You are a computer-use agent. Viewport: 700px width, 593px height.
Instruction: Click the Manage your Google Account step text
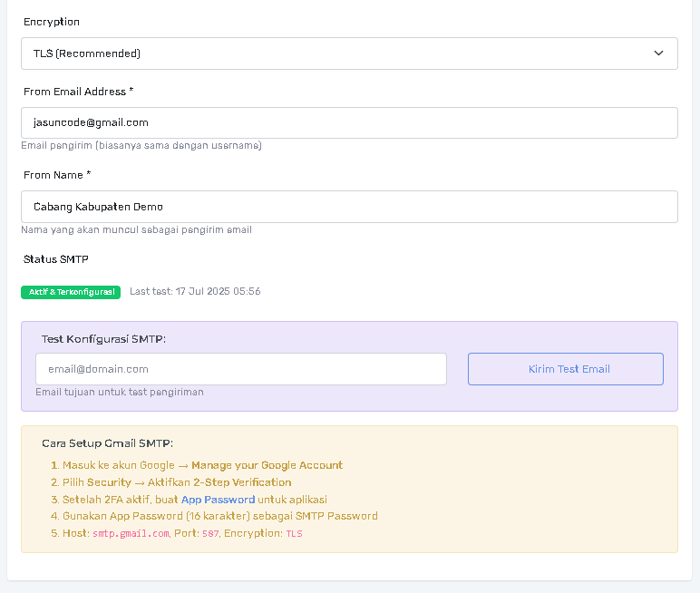267,465
